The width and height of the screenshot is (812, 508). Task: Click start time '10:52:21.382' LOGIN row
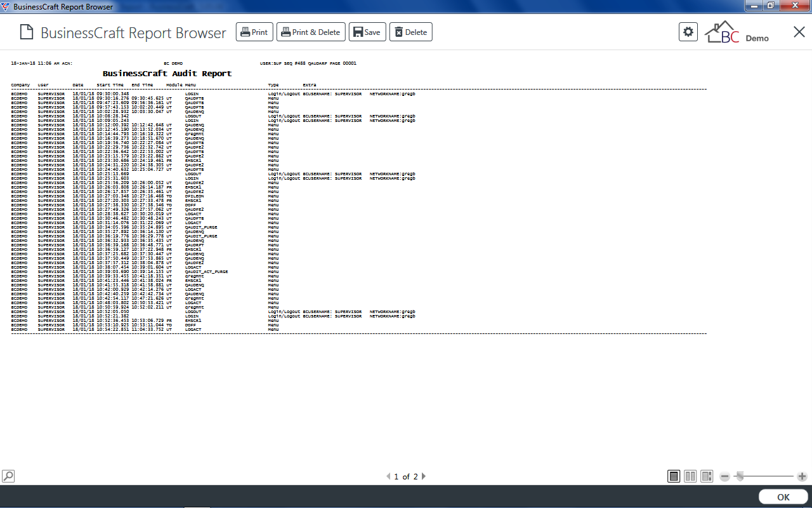(x=113, y=316)
